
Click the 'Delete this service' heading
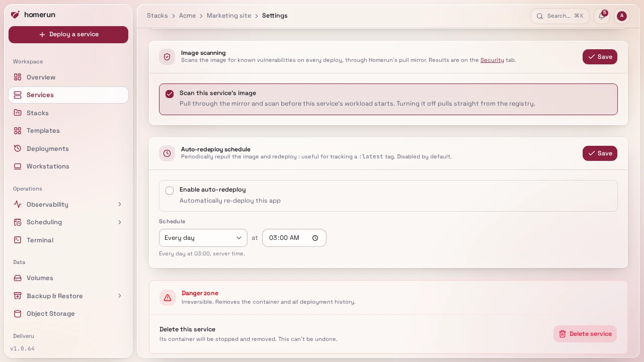(187, 329)
